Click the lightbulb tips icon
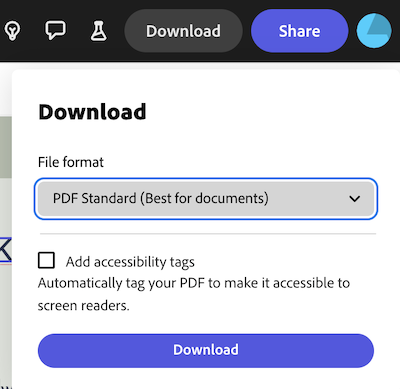400x389 pixels. coord(12,31)
